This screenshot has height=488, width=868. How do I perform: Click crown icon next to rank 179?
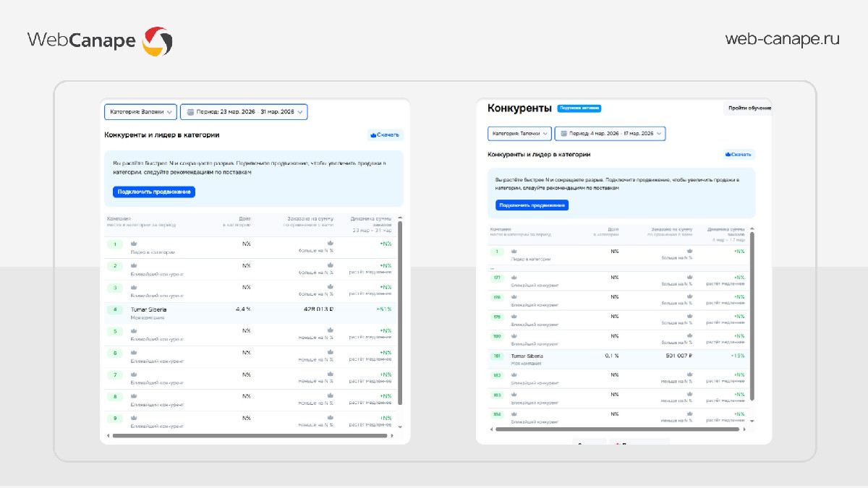pos(514,317)
